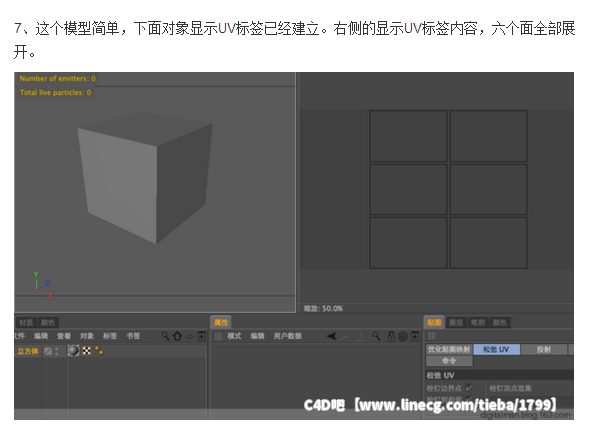Click the XYZ axis indicator in viewport
Screen dimensions: 590x424
point(43,285)
